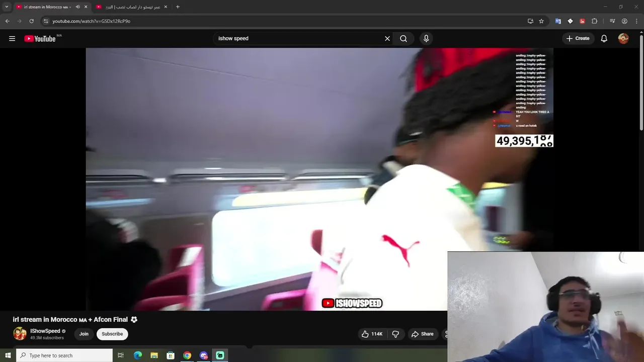Click the 'Type here to search' box

pyautogui.click(x=64, y=355)
